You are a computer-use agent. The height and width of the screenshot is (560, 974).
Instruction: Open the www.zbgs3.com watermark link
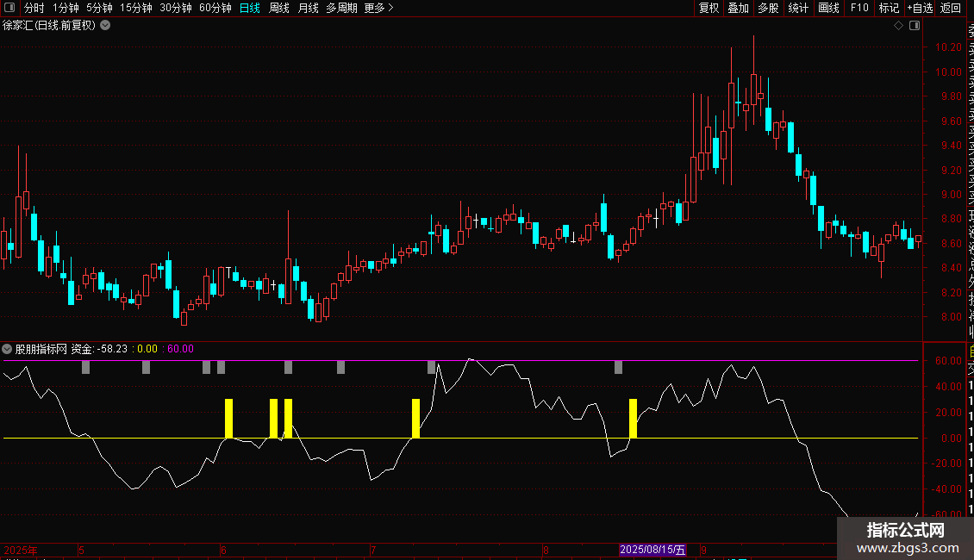908,548
